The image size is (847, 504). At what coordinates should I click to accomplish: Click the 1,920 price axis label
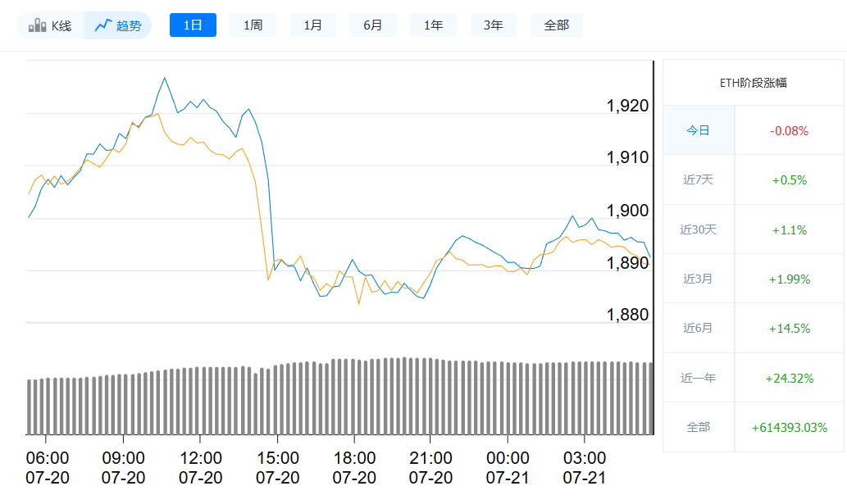(x=630, y=106)
